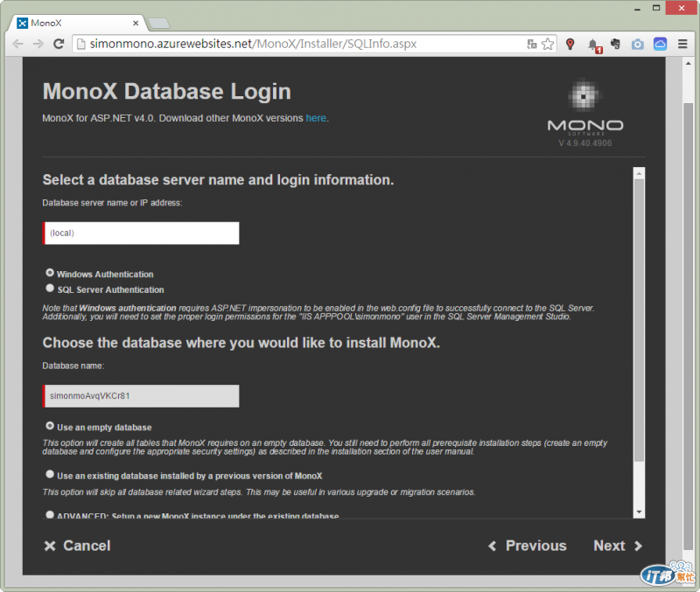
Task: Open the 'here' download versions link
Action: click(x=316, y=118)
